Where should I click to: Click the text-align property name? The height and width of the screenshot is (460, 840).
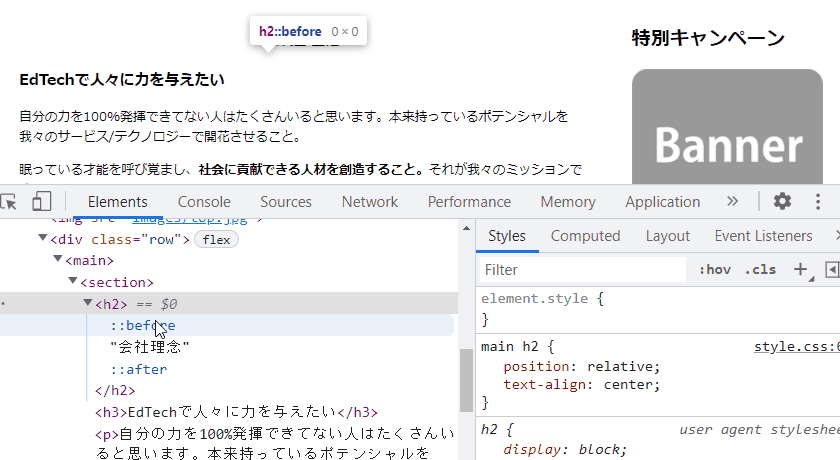click(544, 385)
